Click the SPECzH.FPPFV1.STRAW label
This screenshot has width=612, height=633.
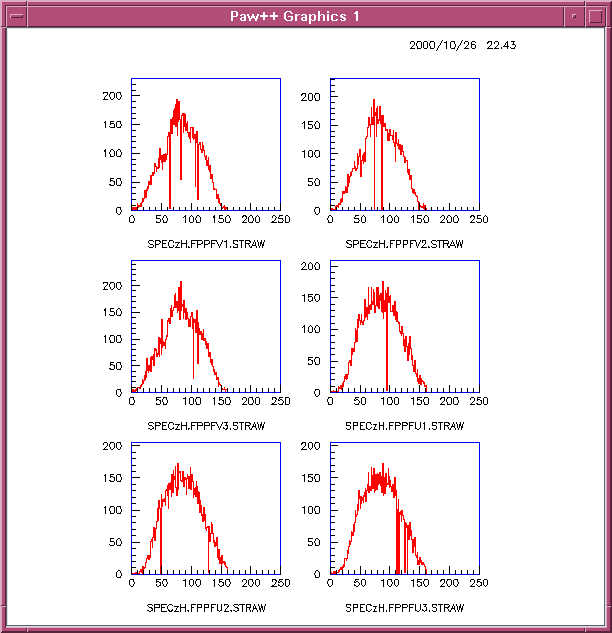(206, 244)
